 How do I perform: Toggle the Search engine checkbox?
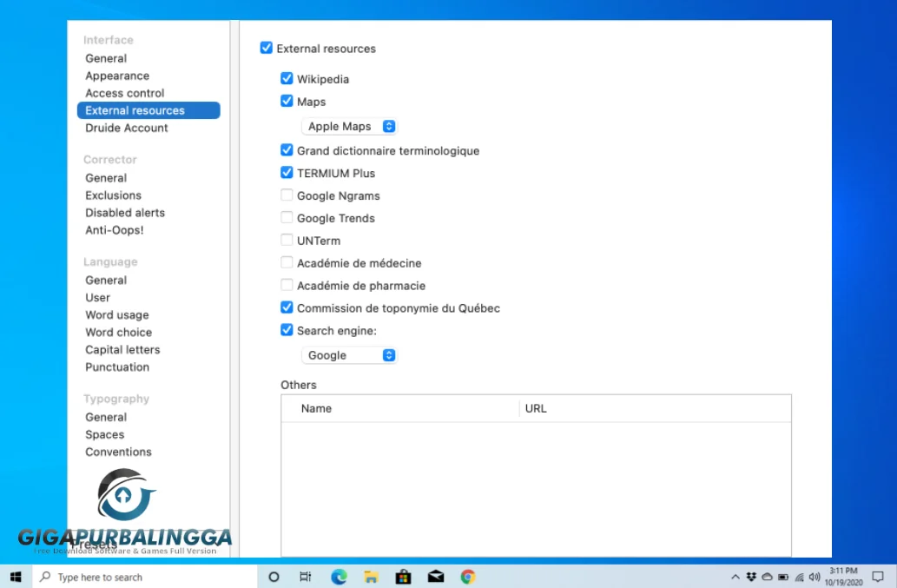click(287, 330)
